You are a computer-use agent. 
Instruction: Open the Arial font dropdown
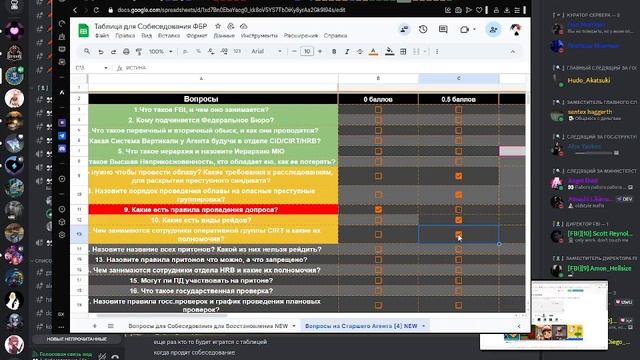click(x=267, y=51)
